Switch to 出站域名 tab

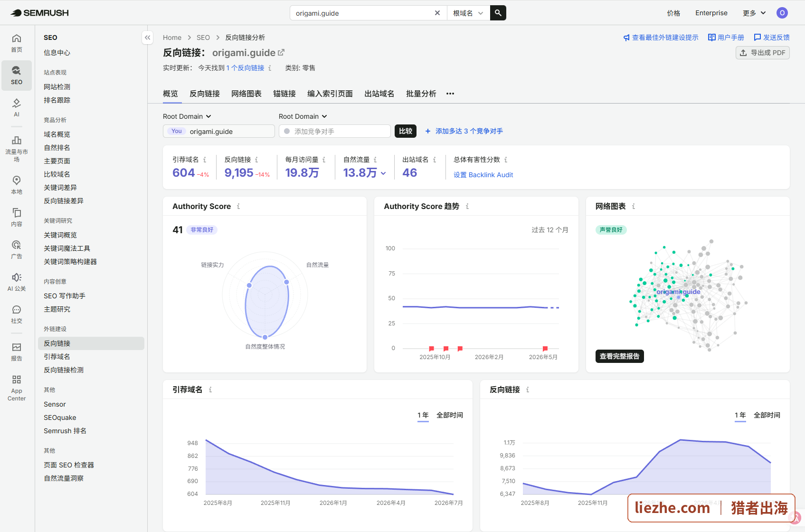point(379,94)
